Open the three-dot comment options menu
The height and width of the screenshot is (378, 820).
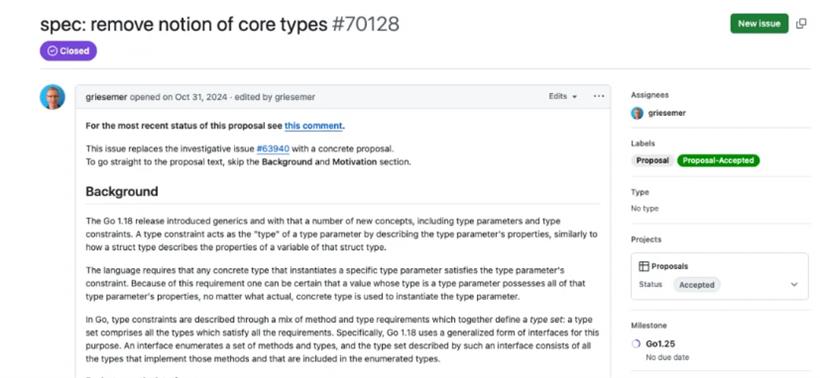coord(599,96)
